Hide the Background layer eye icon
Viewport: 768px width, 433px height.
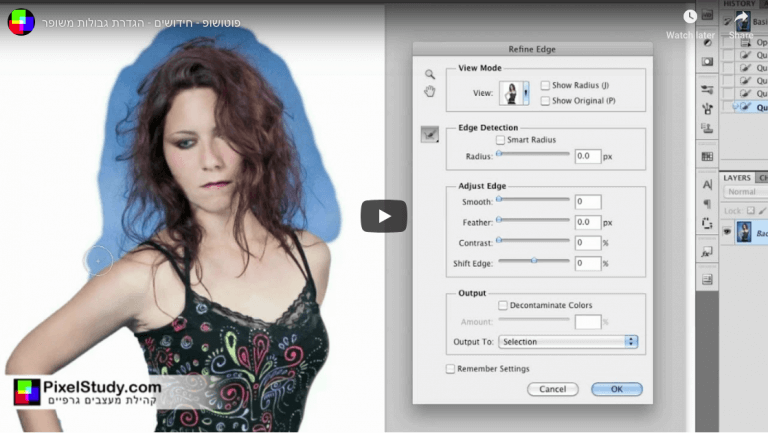click(727, 232)
